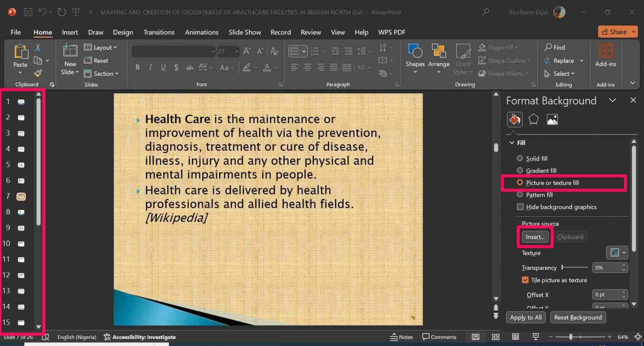Screen dimensions: 644x346
Task: Open the Transitions ribbon tab
Action: pyautogui.click(x=159, y=32)
